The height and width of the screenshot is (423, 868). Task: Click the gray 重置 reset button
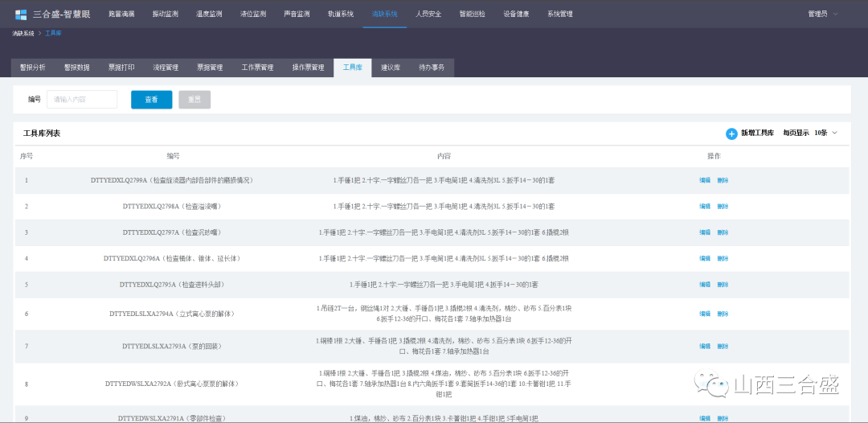194,100
